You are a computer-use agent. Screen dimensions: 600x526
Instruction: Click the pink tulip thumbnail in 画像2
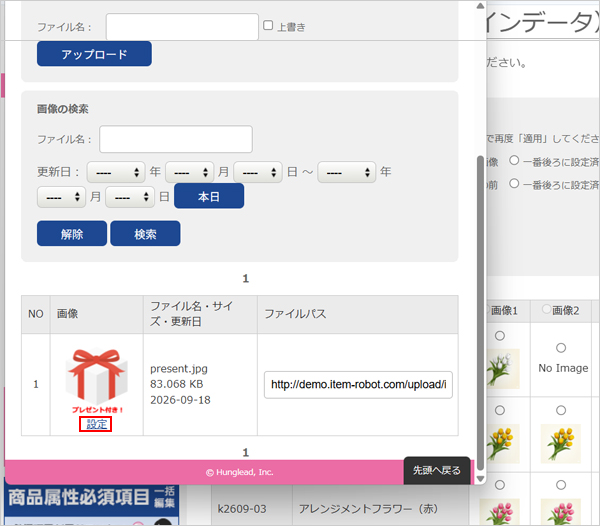561,512
